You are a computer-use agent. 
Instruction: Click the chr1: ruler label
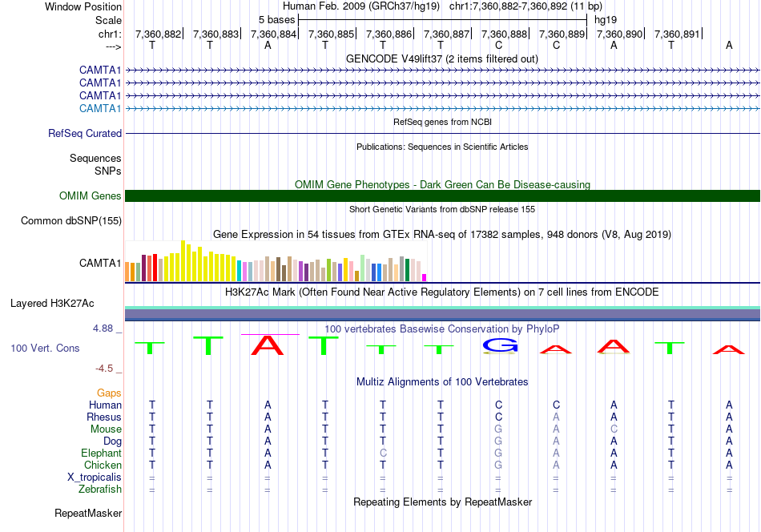[110, 34]
